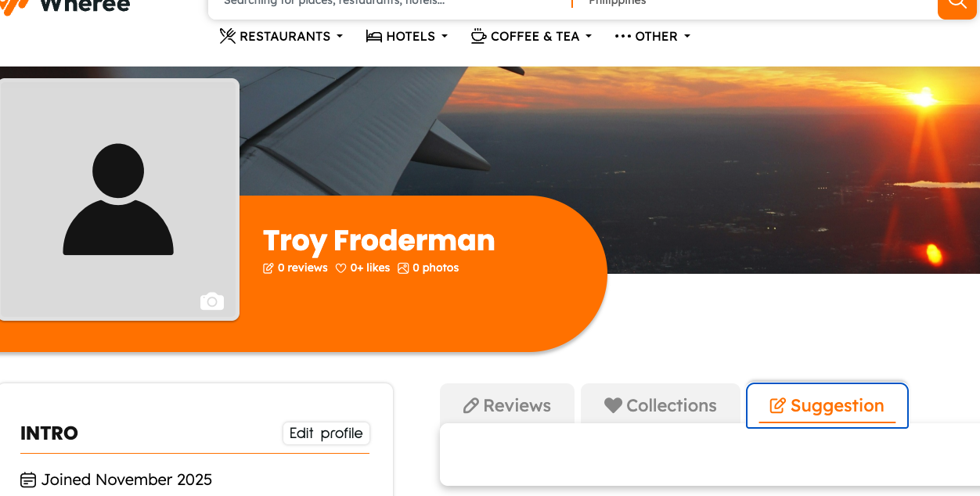The width and height of the screenshot is (980, 496).
Task: Click the bed icon beside Hotels
Action: tap(374, 36)
